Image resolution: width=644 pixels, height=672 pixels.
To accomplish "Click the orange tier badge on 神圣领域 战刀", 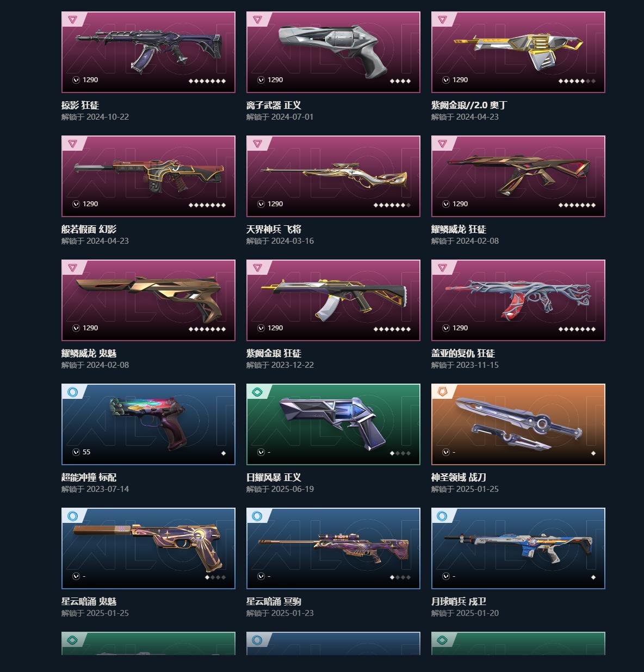I will (442, 392).
